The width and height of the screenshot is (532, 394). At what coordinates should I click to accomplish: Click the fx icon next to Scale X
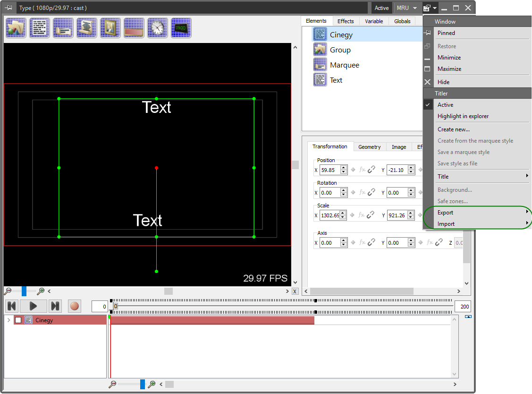coord(361,215)
